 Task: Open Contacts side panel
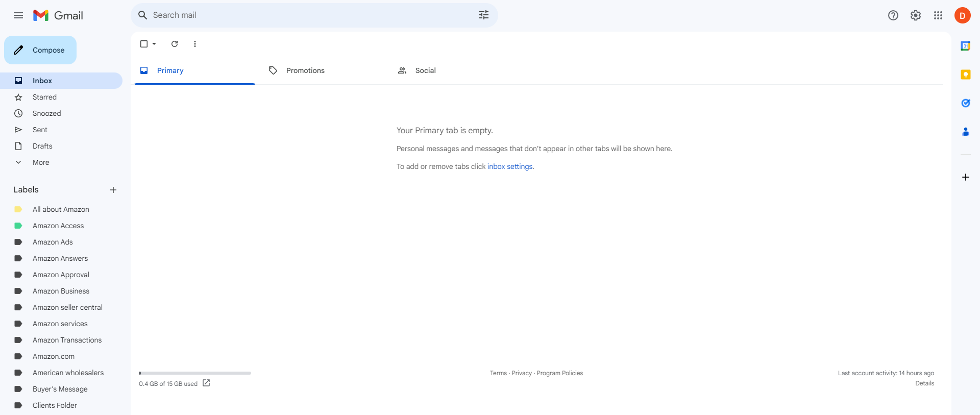click(x=966, y=132)
